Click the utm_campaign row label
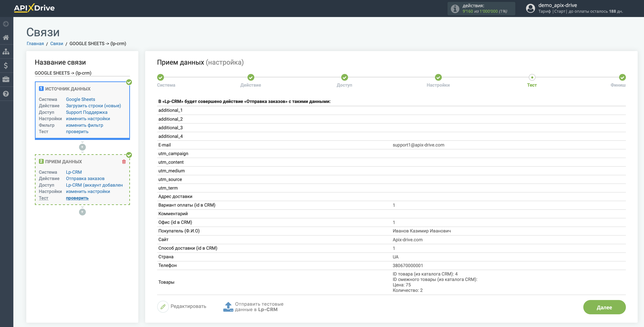Image resolution: width=644 pixels, height=327 pixels. pyautogui.click(x=173, y=154)
